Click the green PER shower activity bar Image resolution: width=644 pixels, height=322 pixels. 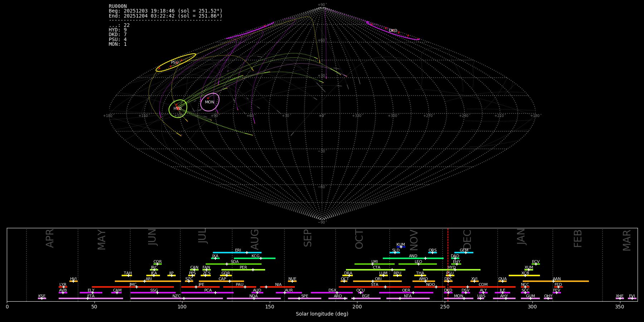tap(243, 270)
